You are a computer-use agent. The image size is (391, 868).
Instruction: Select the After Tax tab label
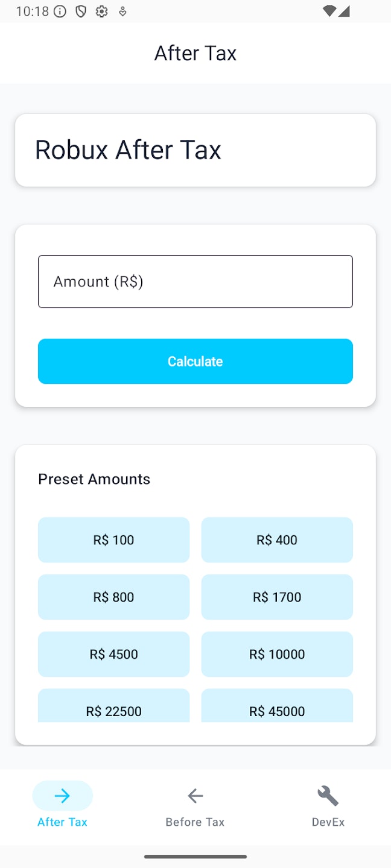pyautogui.click(x=62, y=822)
